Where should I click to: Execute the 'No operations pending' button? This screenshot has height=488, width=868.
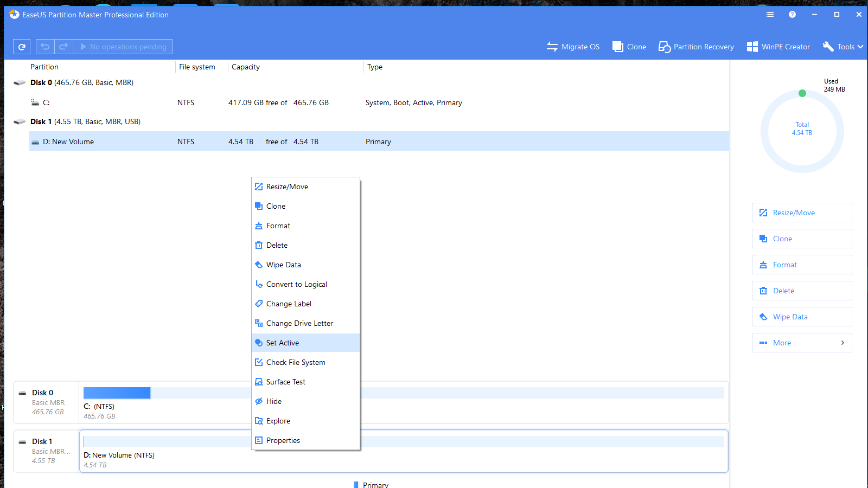(x=123, y=47)
